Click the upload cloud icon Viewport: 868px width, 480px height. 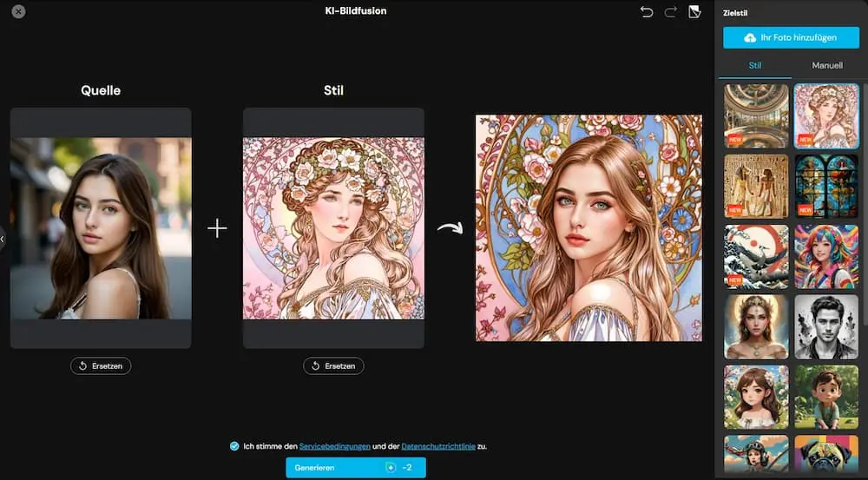coord(750,37)
